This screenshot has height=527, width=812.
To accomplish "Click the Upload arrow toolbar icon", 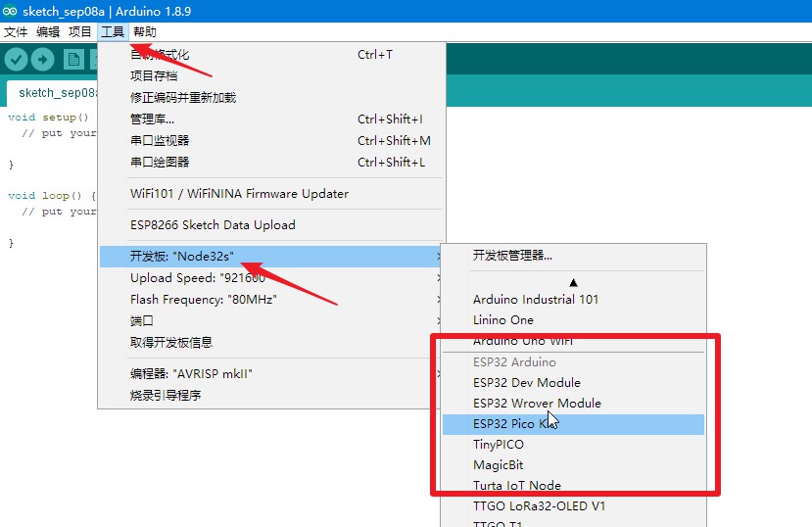I will click(42, 59).
